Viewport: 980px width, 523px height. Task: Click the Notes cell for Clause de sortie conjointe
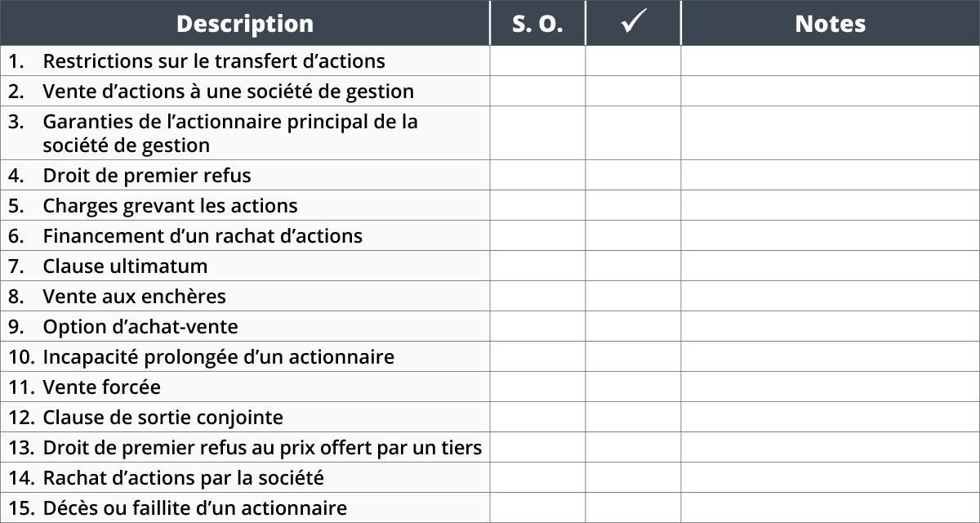tap(831, 417)
